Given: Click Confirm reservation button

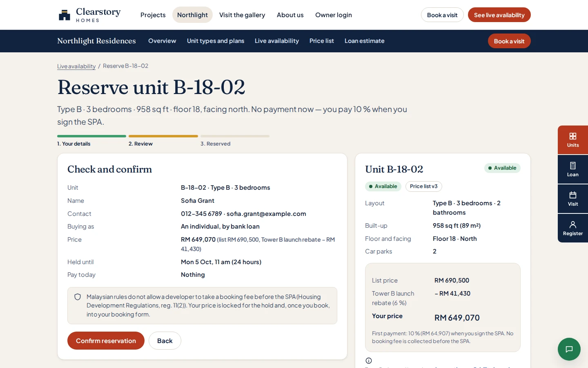Looking at the screenshot, I should tap(106, 341).
